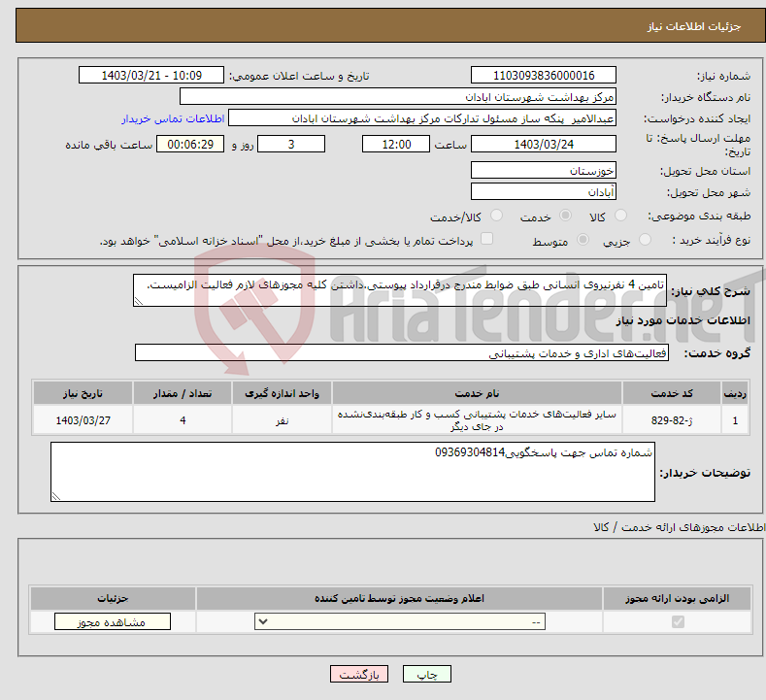Click the announcement date field 1403/03/21 - 10:09
The height and width of the screenshot is (700, 766).
click(x=150, y=75)
